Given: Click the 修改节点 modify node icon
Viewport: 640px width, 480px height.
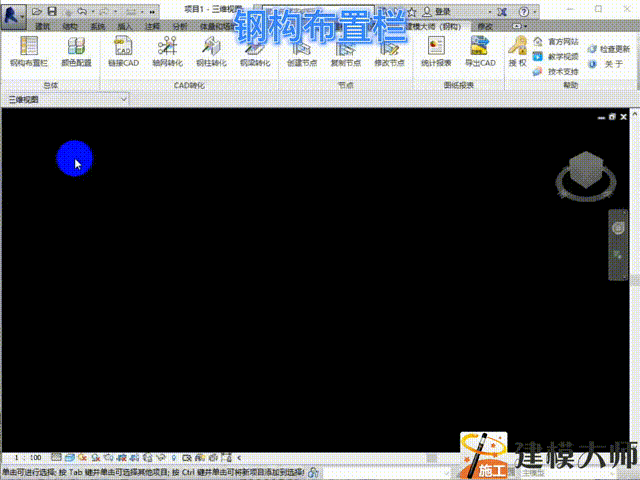Looking at the screenshot, I should pyautogui.click(x=389, y=50).
